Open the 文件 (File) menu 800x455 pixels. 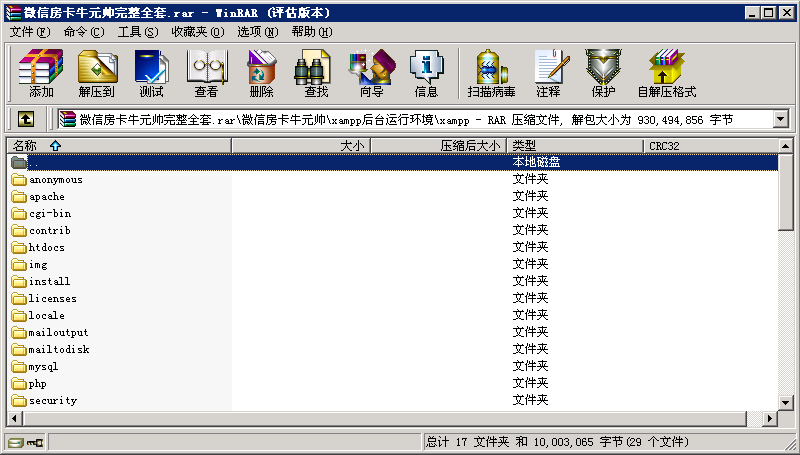(x=29, y=31)
